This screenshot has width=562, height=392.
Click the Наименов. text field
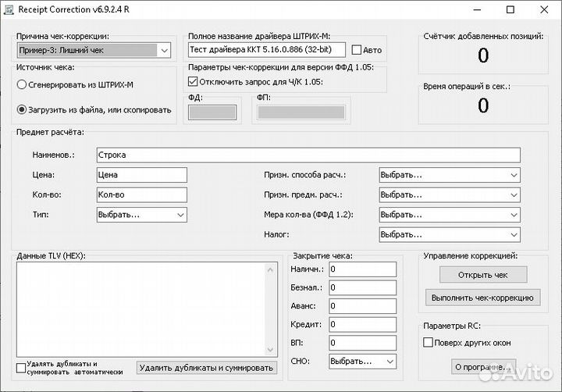(x=308, y=155)
